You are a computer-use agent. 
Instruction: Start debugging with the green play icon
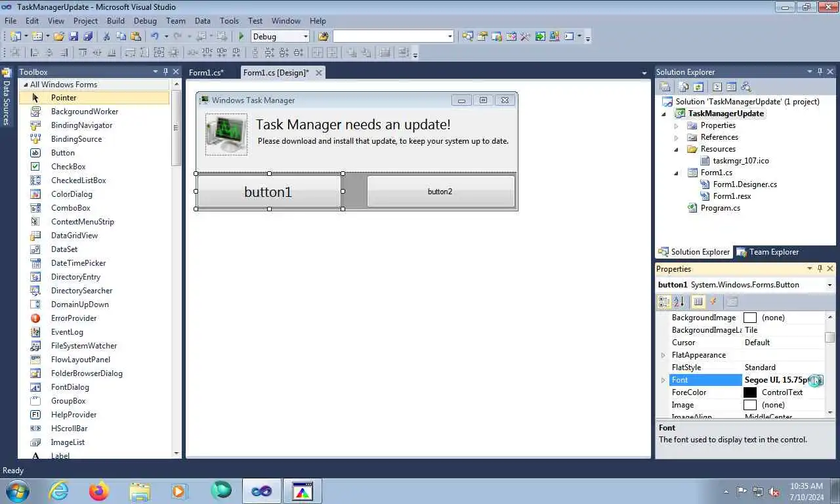point(241,37)
